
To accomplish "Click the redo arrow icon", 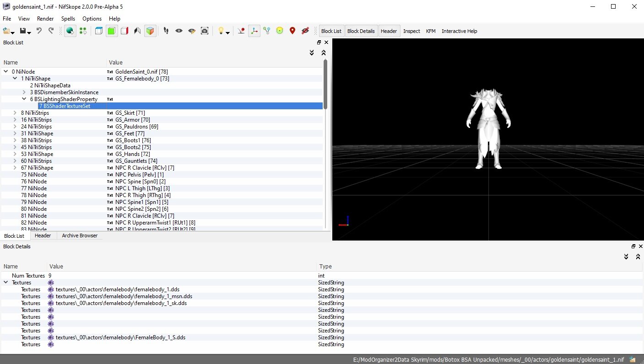I will (51, 31).
